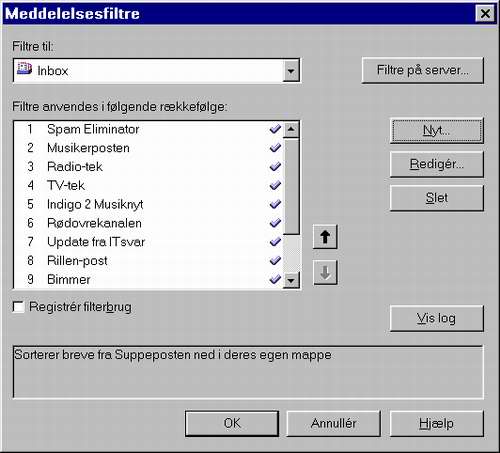Screen dimensions: 500x453
Task: Select Update fra ITsvar in list
Action: [148, 242]
